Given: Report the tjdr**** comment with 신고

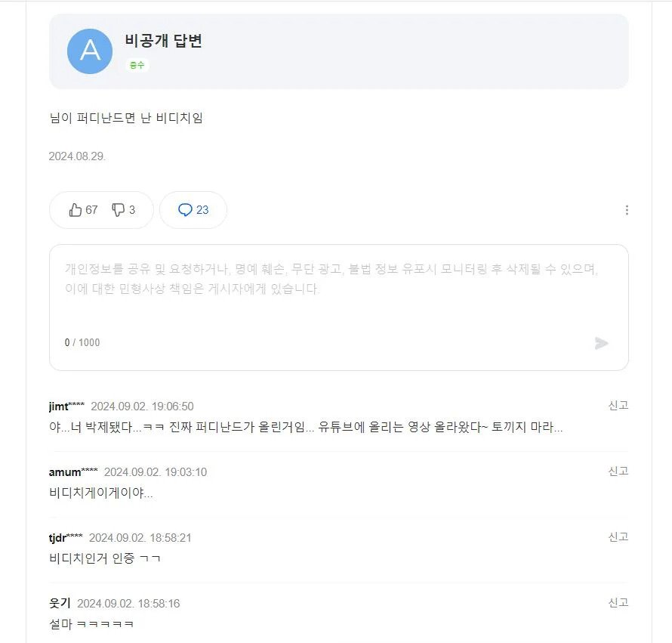Looking at the screenshot, I should point(618,536).
